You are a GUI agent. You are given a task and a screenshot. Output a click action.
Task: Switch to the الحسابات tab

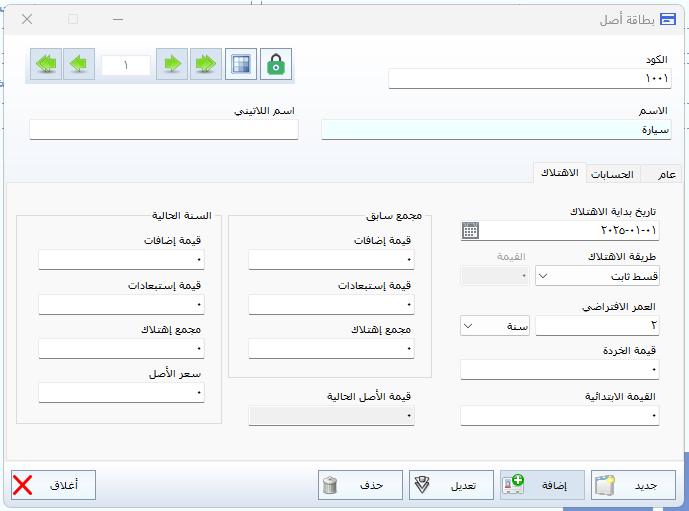pos(612,175)
